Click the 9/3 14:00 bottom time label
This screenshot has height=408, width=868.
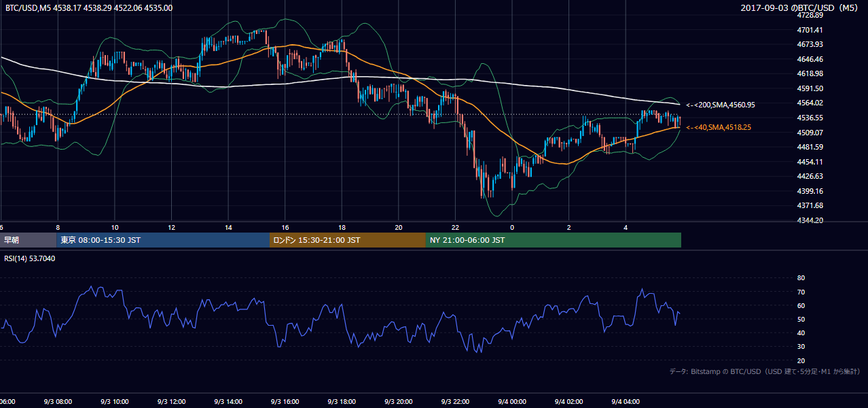tap(228, 402)
